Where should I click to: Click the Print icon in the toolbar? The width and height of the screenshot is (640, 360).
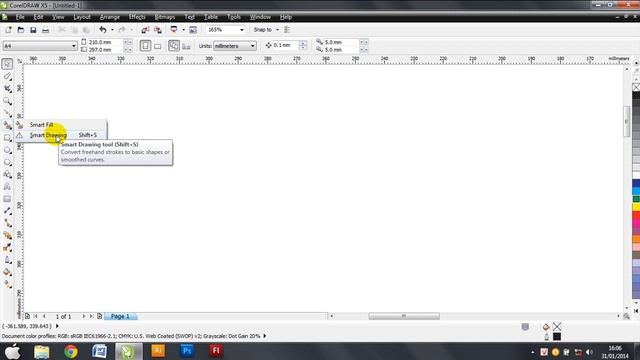pyautogui.click(x=45, y=30)
